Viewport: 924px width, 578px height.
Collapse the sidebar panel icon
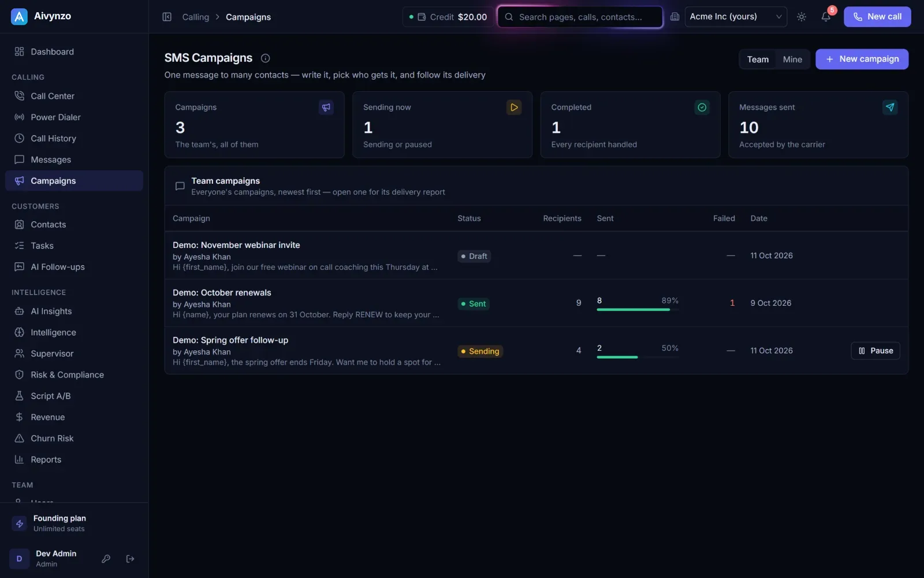coord(167,17)
